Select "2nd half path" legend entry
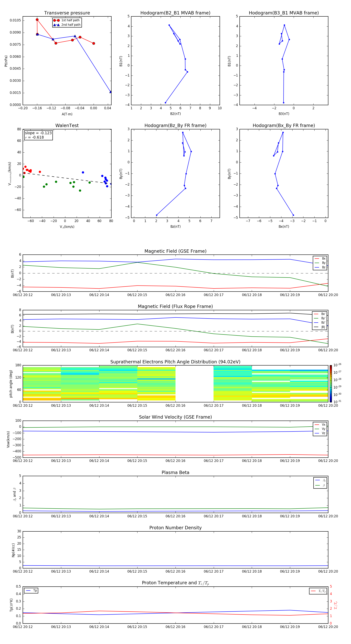This screenshot has height=644, width=351. coord(67,25)
